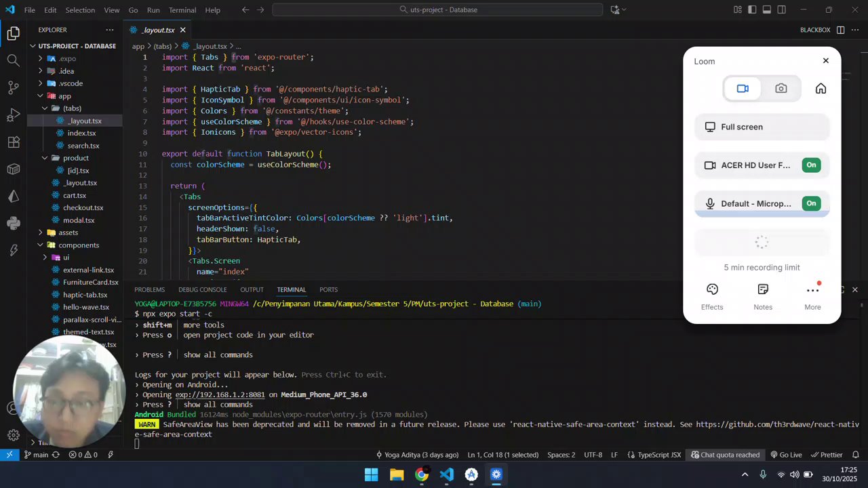Customize layout from the title bar

coord(737,10)
